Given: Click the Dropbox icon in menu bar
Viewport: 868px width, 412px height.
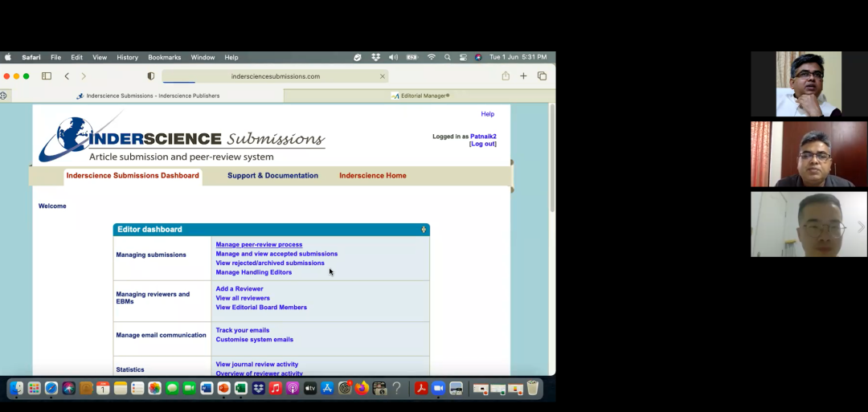Looking at the screenshot, I should (x=376, y=57).
